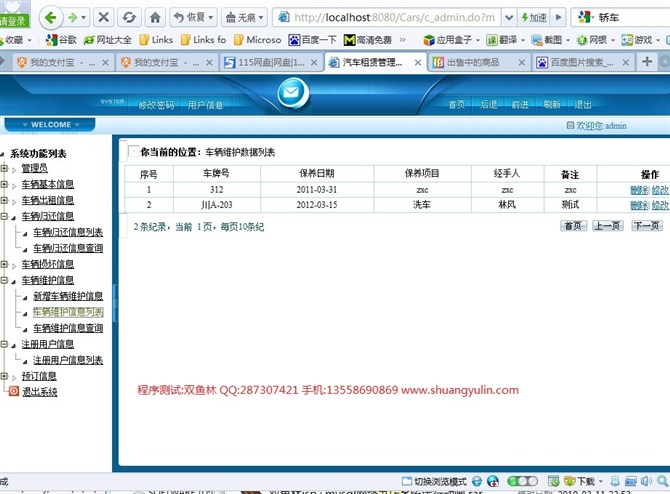This screenshot has width=670, height=494.
Task: Click the forward arrow navigation button
Action: pos(73,18)
